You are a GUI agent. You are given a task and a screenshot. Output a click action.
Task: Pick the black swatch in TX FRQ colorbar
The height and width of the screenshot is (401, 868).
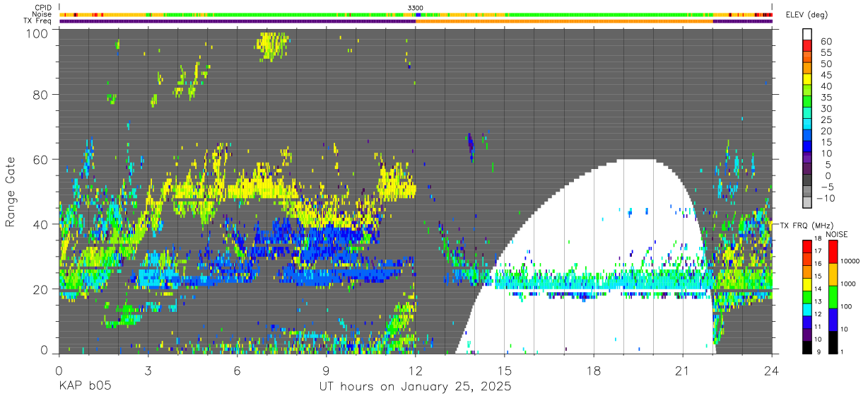(807, 346)
